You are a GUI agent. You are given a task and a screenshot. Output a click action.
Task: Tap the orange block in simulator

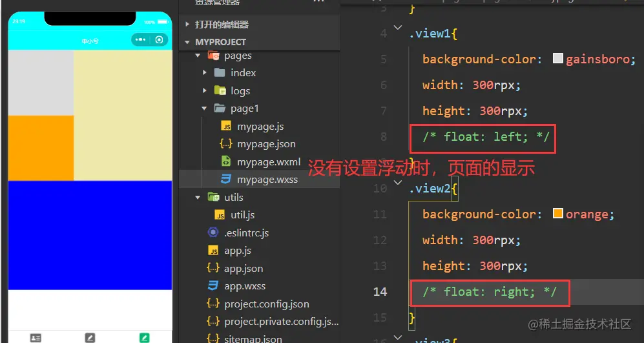point(41,148)
